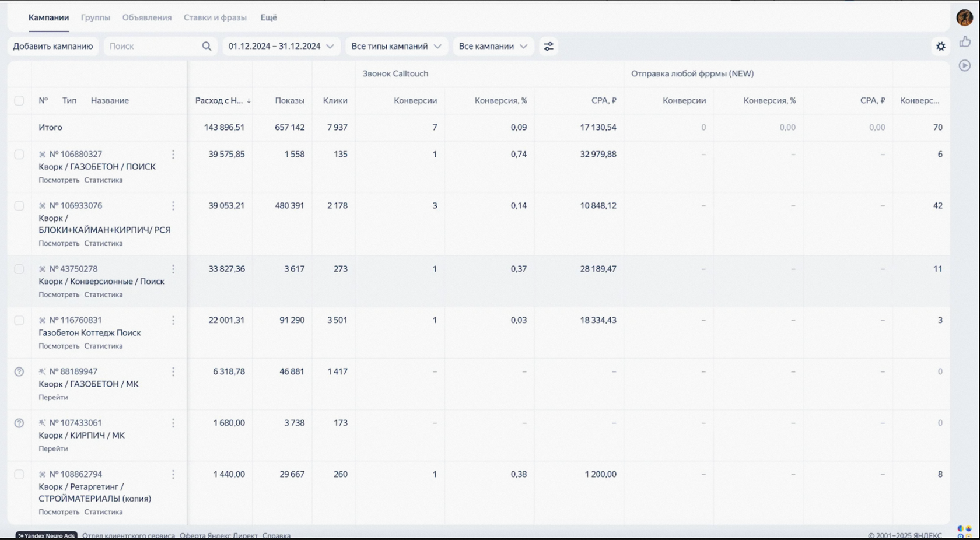The width and height of the screenshot is (980, 540).
Task: Switch to the Объявления tab
Action: pyautogui.click(x=147, y=17)
